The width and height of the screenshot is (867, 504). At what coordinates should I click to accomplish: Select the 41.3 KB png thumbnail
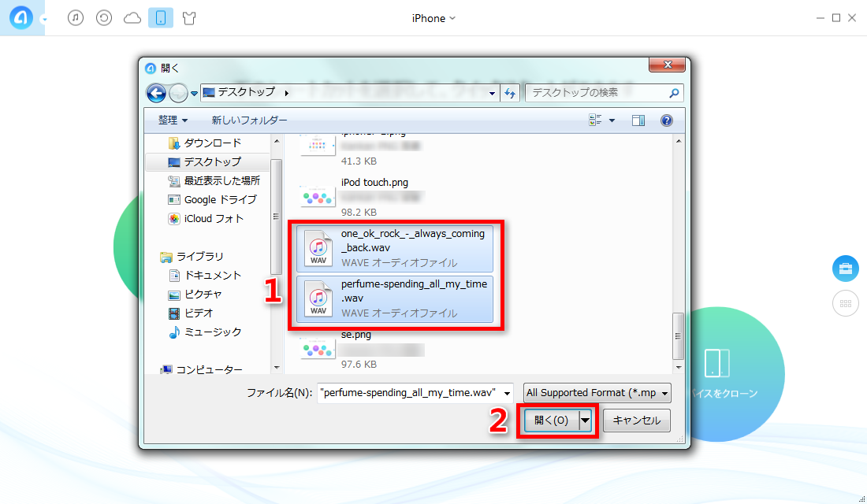point(318,146)
